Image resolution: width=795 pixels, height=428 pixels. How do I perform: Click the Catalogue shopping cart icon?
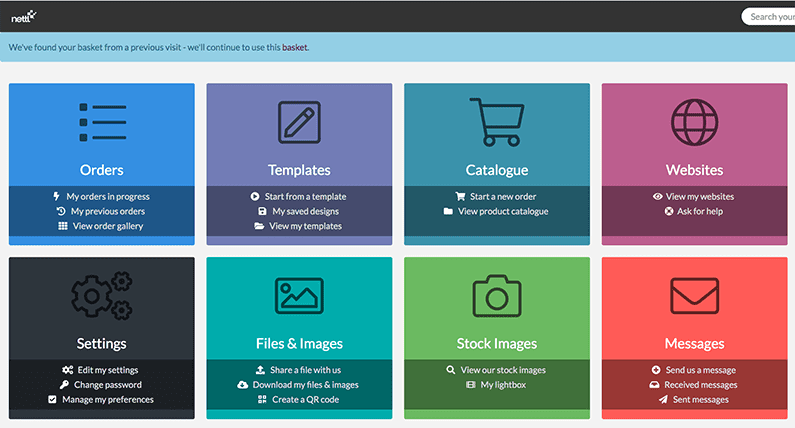tap(497, 122)
